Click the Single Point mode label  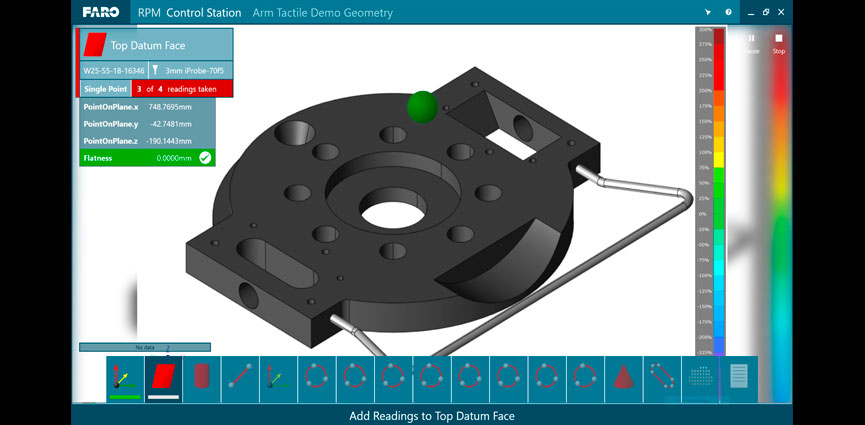(x=106, y=88)
